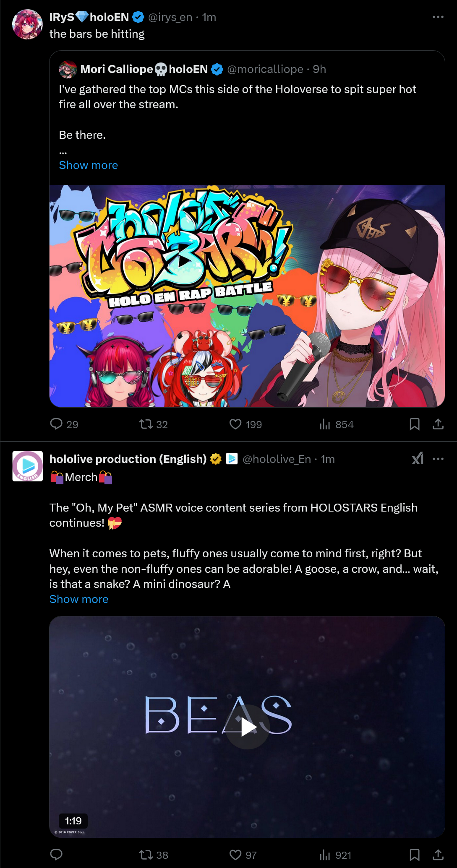Image resolution: width=457 pixels, height=868 pixels.
Task: Open more options on hololive production tweet
Action: click(x=438, y=459)
